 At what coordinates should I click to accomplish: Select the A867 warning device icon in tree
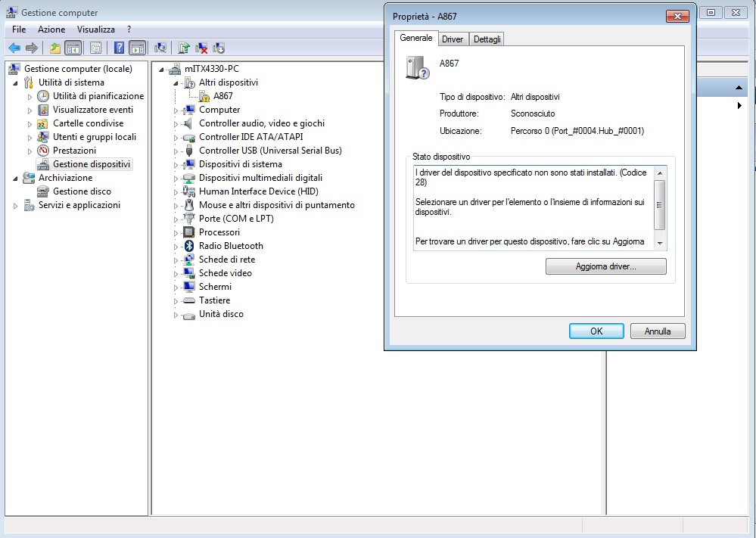pos(204,96)
